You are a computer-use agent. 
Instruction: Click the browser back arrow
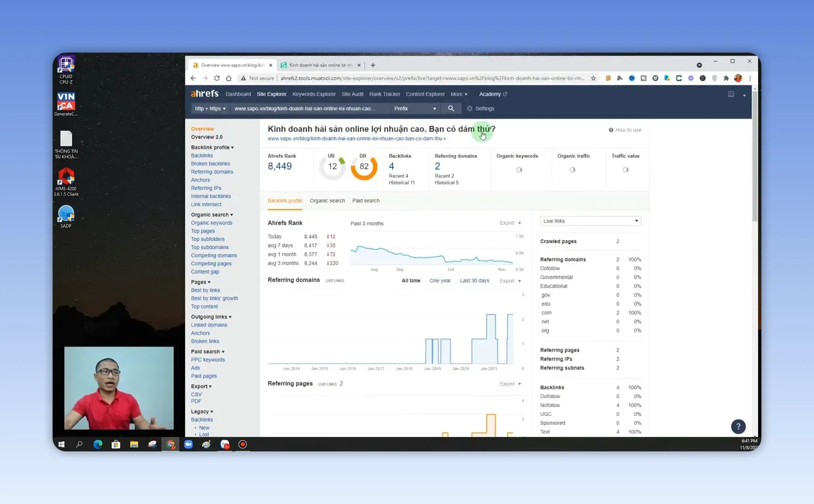[x=193, y=78]
